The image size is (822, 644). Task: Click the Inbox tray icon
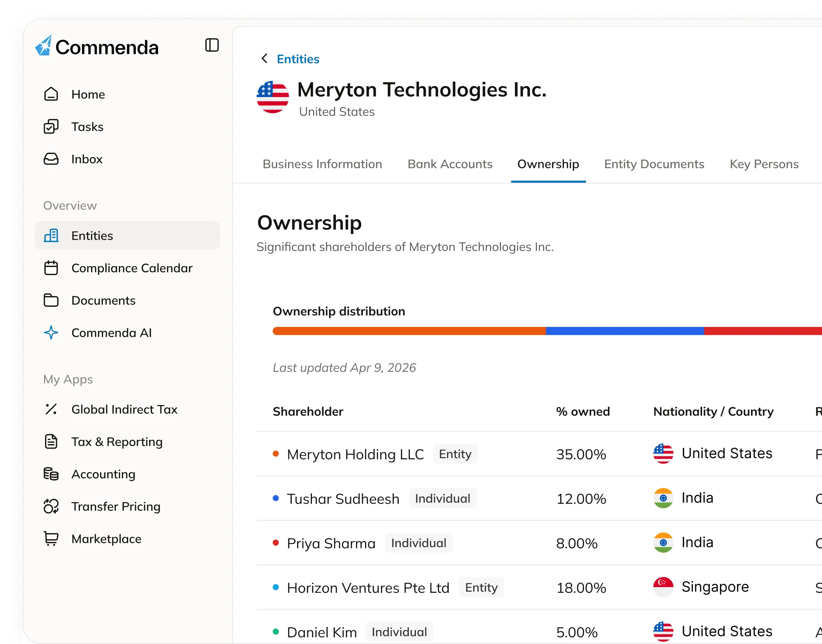pos(51,159)
